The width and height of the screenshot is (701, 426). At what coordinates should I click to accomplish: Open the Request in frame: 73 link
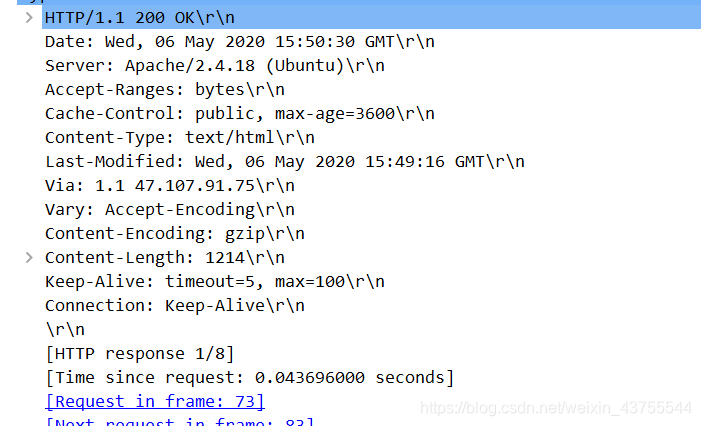pyautogui.click(x=155, y=401)
